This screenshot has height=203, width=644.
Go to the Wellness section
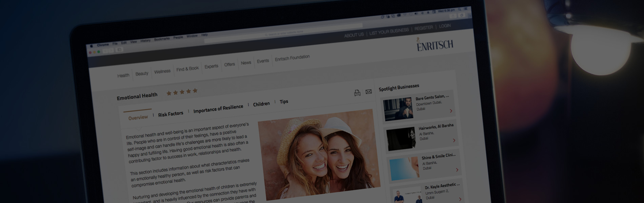162,71
